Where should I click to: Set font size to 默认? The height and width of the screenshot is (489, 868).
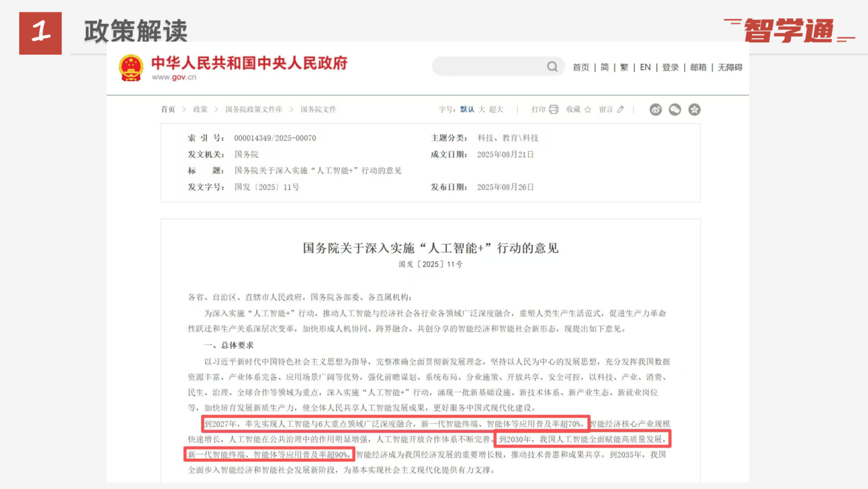tap(468, 110)
